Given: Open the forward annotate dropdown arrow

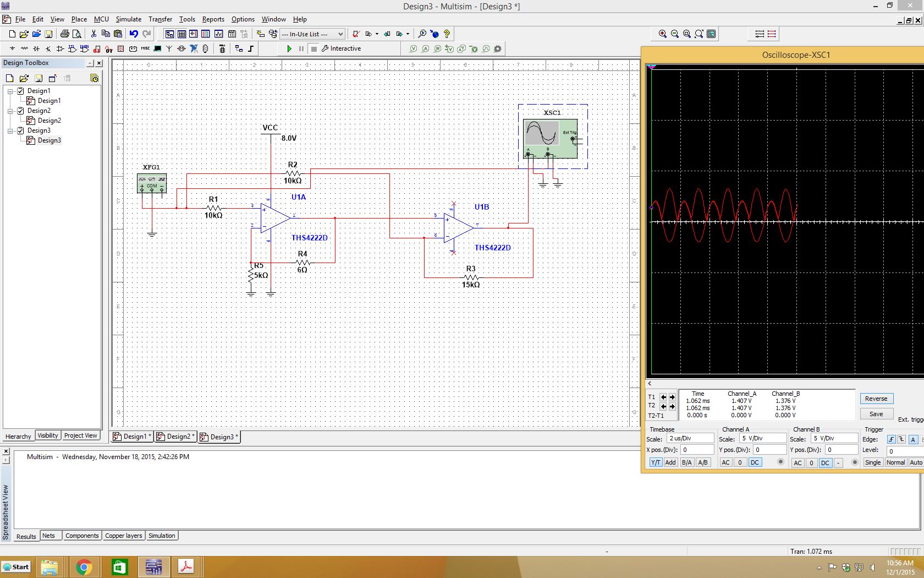Looking at the screenshot, I should click(x=408, y=34).
